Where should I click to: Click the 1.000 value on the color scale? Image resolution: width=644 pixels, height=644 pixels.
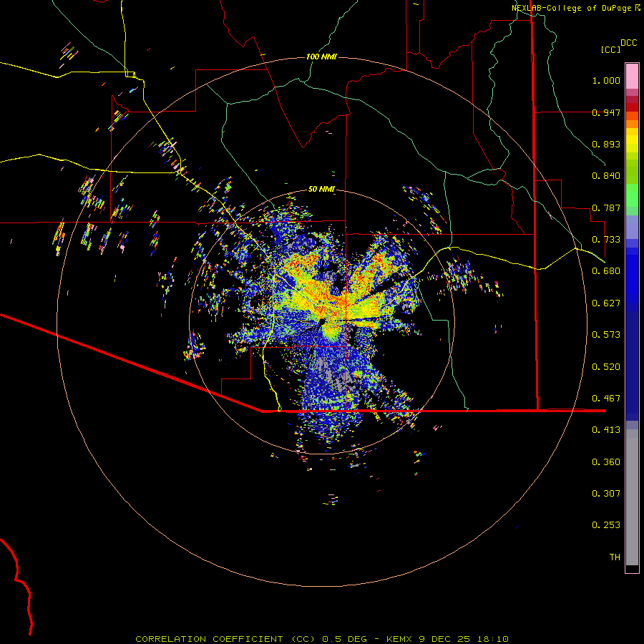click(606, 80)
